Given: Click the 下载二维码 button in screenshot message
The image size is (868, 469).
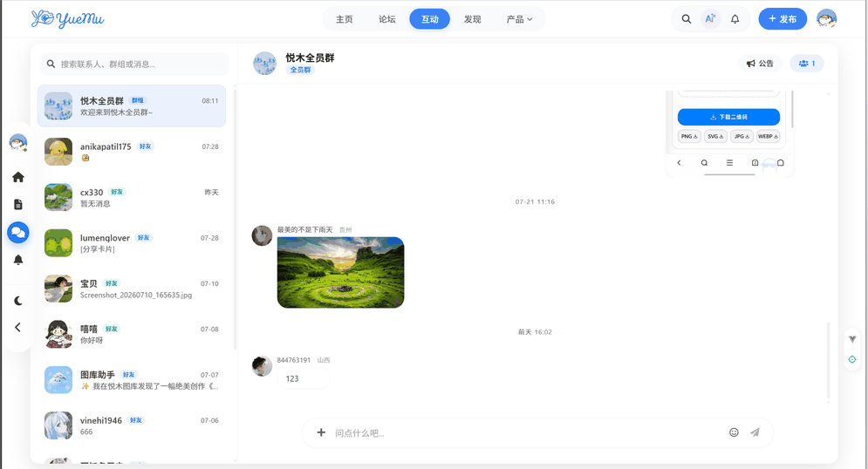Looking at the screenshot, I should click(x=728, y=117).
